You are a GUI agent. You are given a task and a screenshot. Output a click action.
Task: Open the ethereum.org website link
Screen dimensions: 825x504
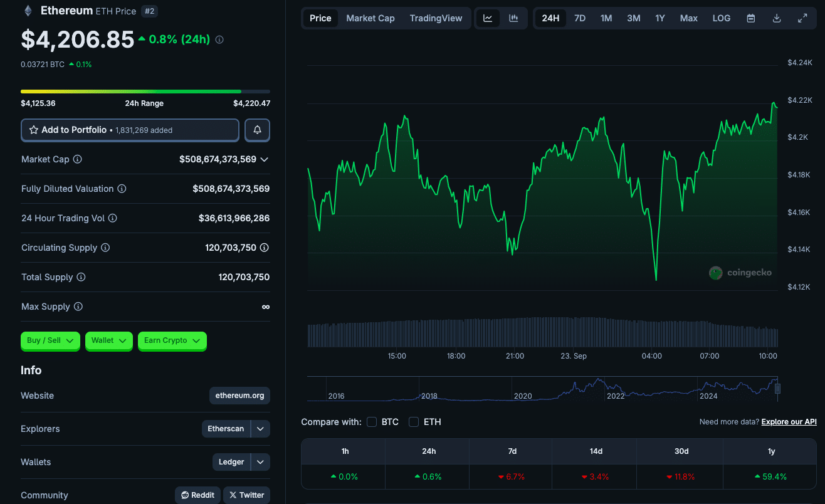point(239,396)
